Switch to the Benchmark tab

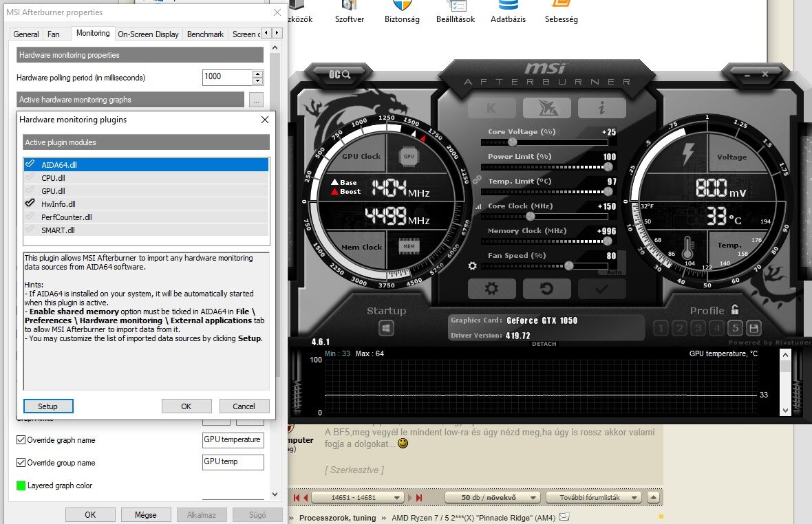point(205,34)
